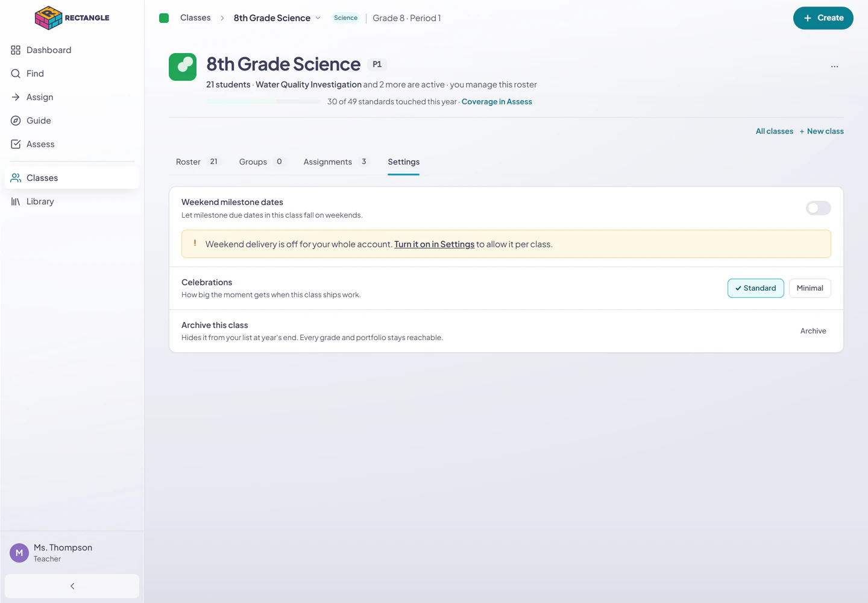Click the P1 period badge
Image resolution: width=868 pixels, height=603 pixels.
[377, 65]
